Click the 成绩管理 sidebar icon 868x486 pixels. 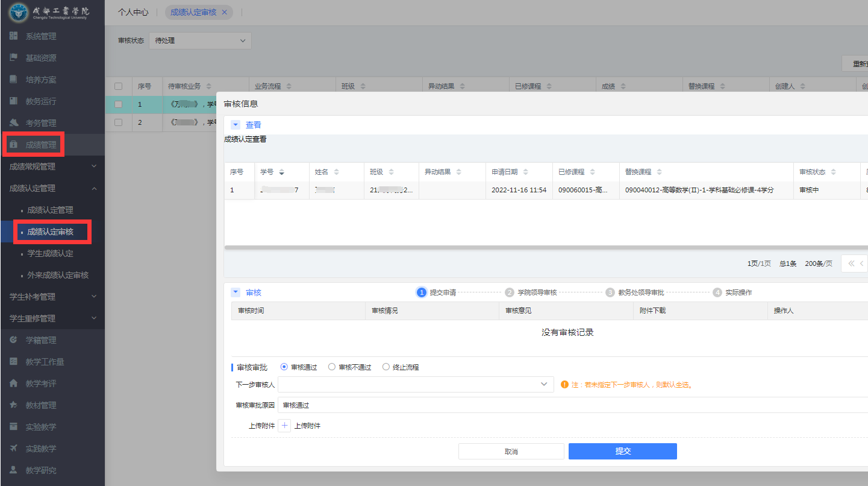14,145
